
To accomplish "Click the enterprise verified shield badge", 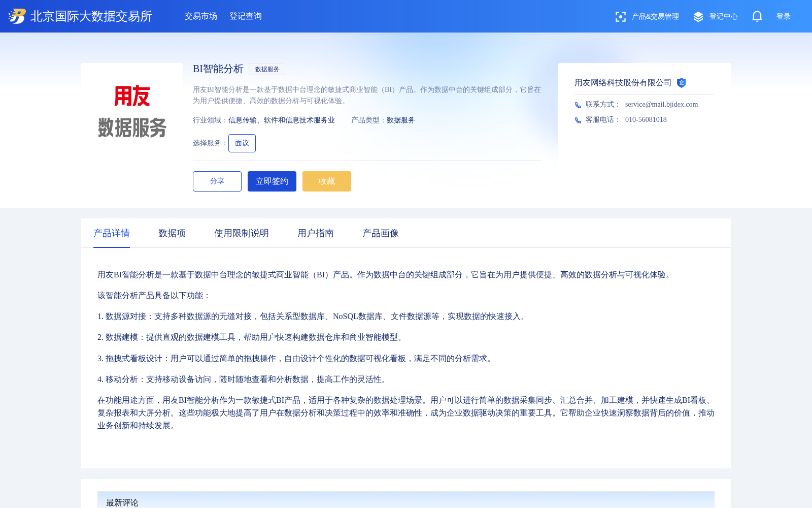I will (682, 83).
